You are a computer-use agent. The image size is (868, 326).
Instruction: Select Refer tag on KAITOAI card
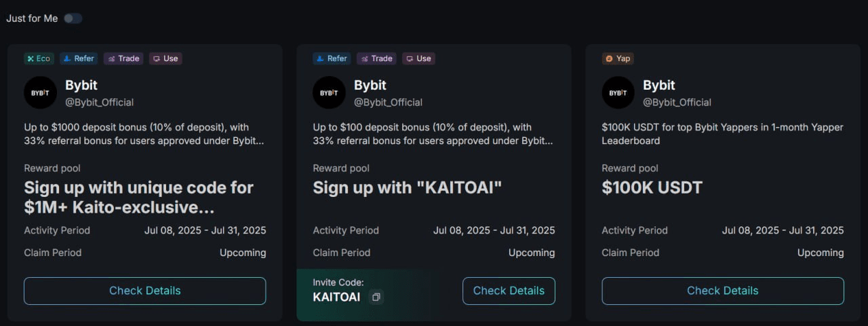pyautogui.click(x=332, y=58)
